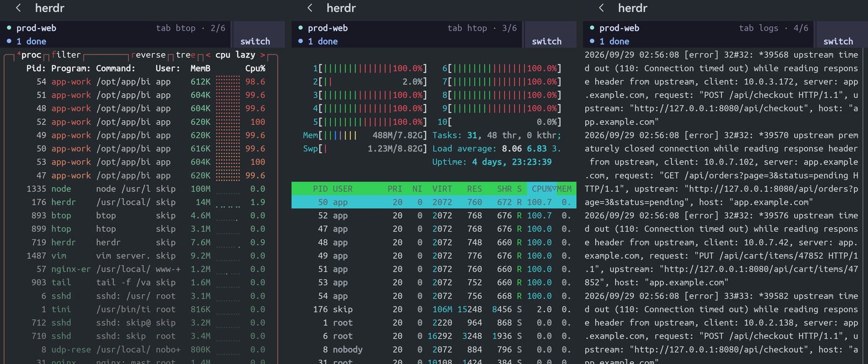Toggle tree view in btop
The image size is (868, 364).
(186, 55)
